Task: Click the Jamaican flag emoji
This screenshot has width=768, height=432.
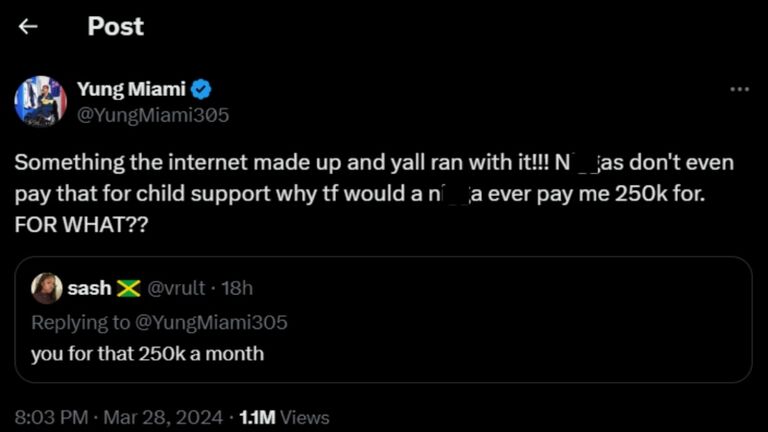Action: pos(128,289)
